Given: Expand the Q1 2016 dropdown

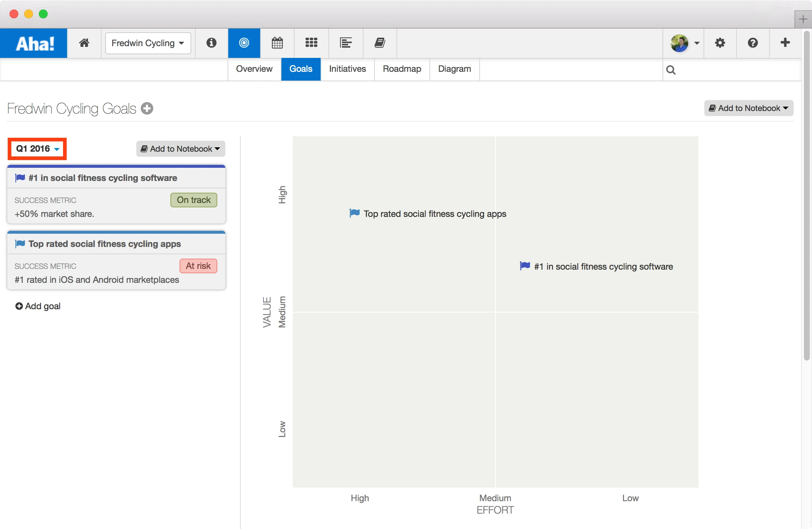Looking at the screenshot, I should point(37,149).
